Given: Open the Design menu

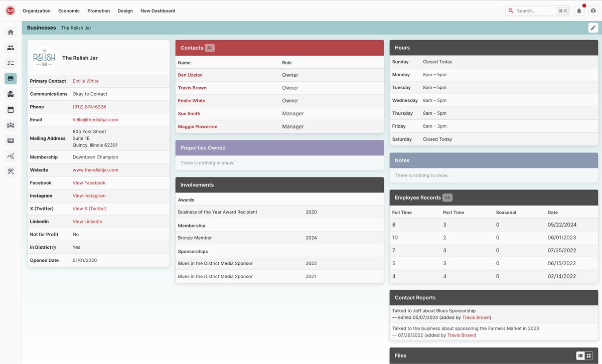Looking at the screenshot, I should tap(125, 11).
